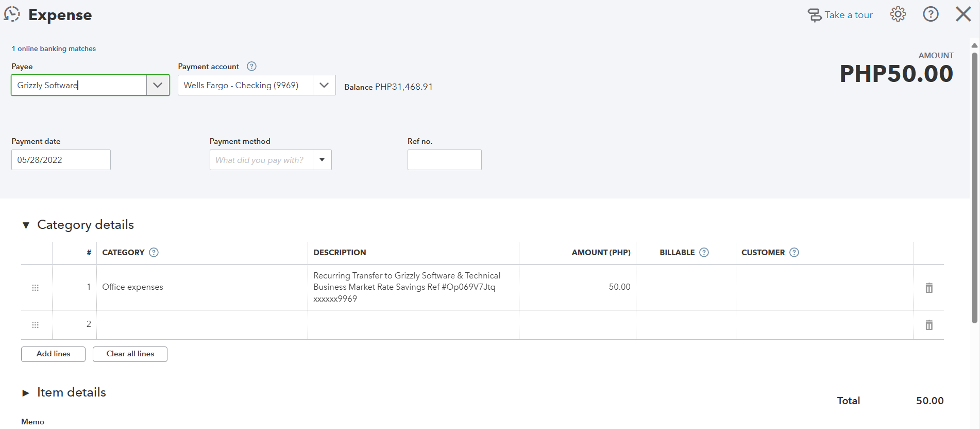Viewport: 980px width, 429px height.
Task: Collapse the Category details section
Action: click(x=26, y=225)
